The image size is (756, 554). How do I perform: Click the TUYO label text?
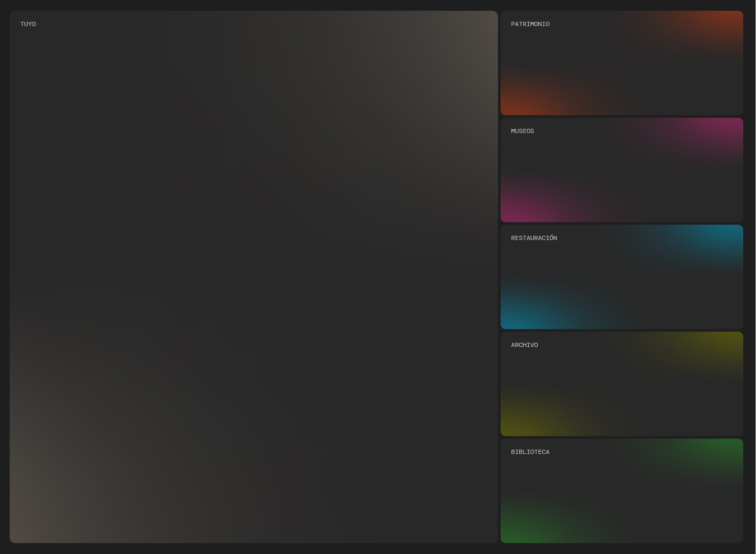[28, 24]
